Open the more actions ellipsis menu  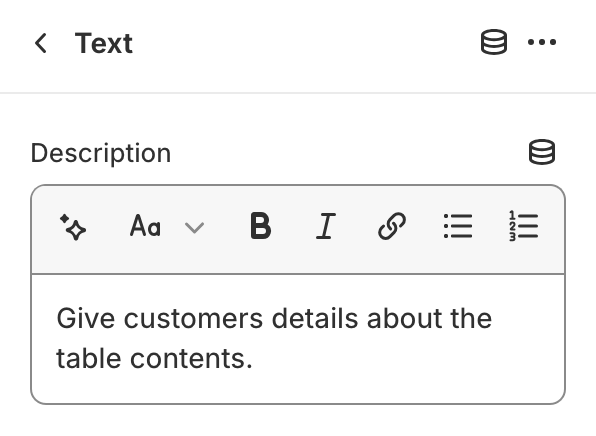tap(542, 42)
